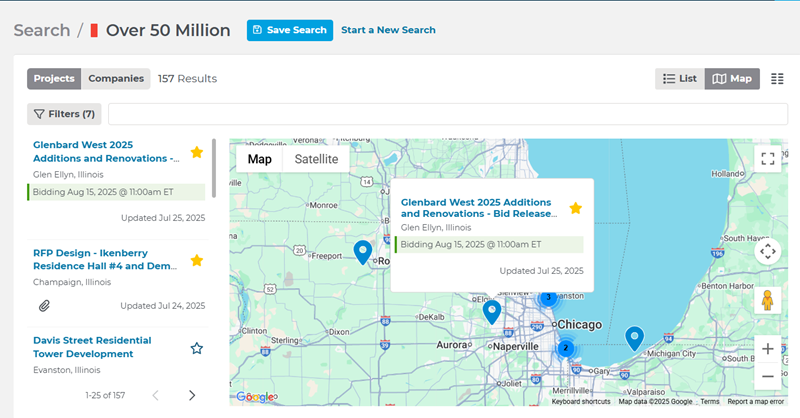The height and width of the screenshot is (418, 800).
Task: Click the map pin near Michigan City
Action: pyautogui.click(x=634, y=338)
